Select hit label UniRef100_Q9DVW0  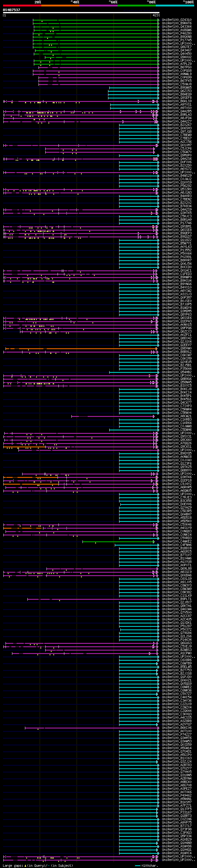pos(176,349)
